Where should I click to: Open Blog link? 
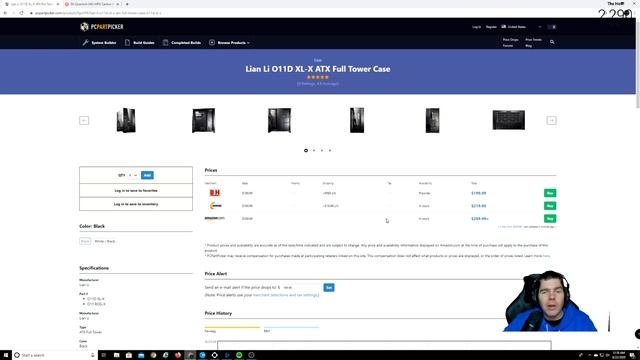click(529, 46)
